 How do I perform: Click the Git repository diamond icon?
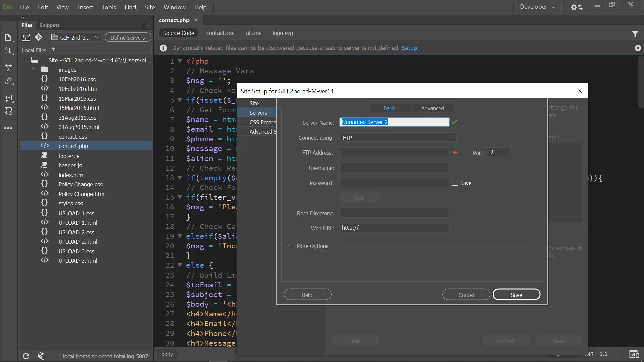pyautogui.click(x=38, y=37)
